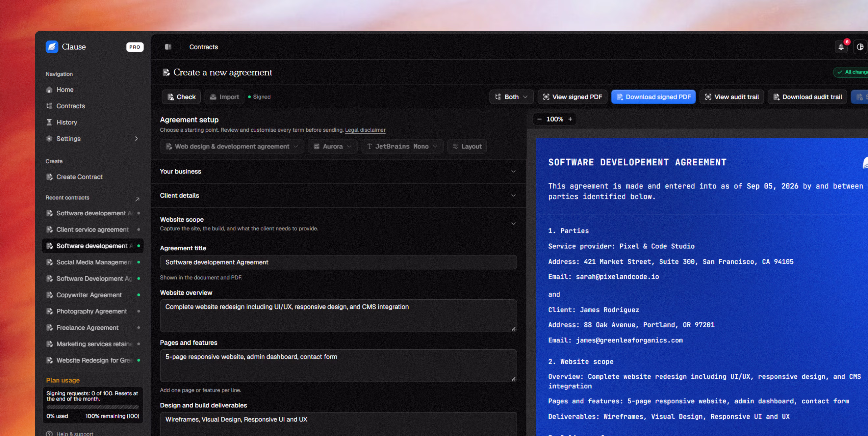Open Copywriter Agreement recent contract
The image size is (868, 436).
[x=93, y=295]
